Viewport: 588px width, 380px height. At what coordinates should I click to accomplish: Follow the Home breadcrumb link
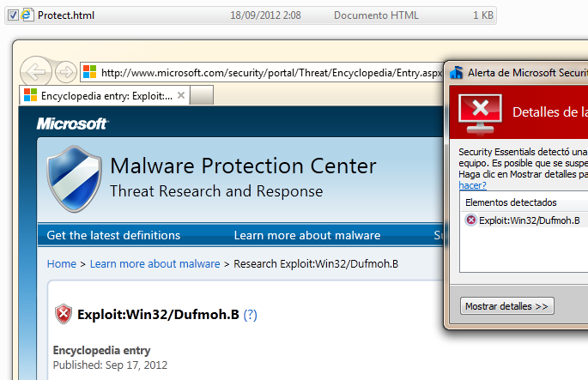pyautogui.click(x=61, y=264)
